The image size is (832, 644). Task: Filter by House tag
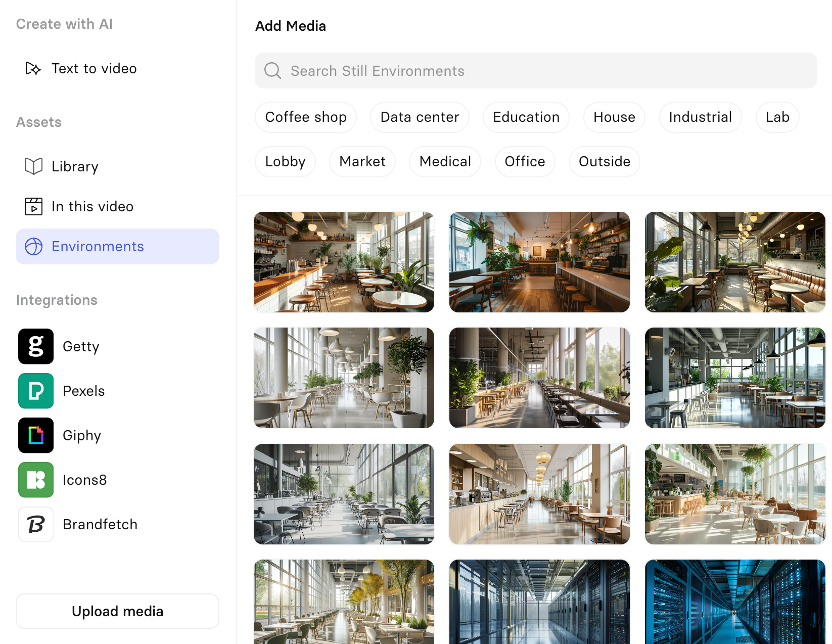tap(614, 117)
